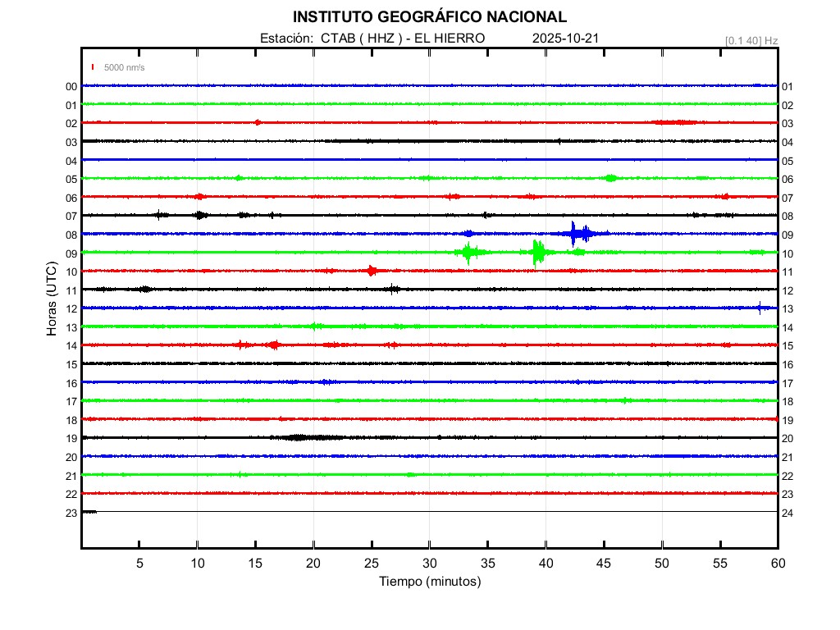Image resolution: width=840 pixels, height=630 pixels.
Task: Click the title INSTITUTO GEOGRÁFICO NACIONAL
Action: click(429, 17)
